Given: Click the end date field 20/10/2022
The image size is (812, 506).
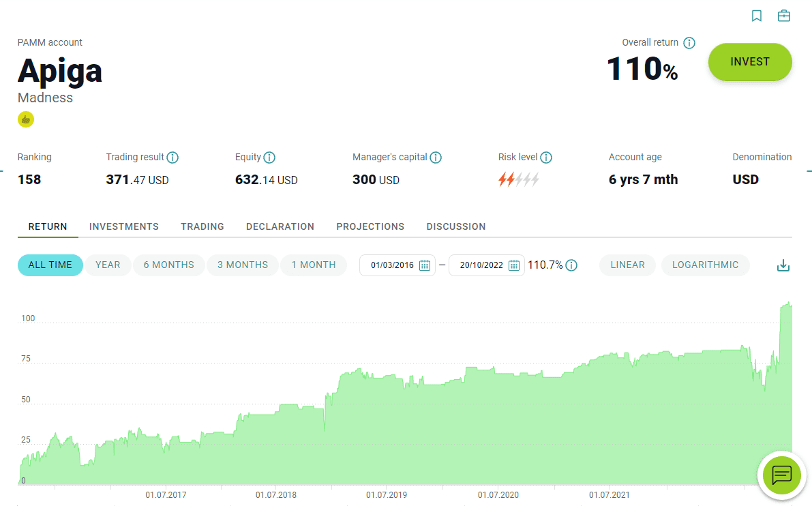Looking at the screenshot, I should point(486,265).
